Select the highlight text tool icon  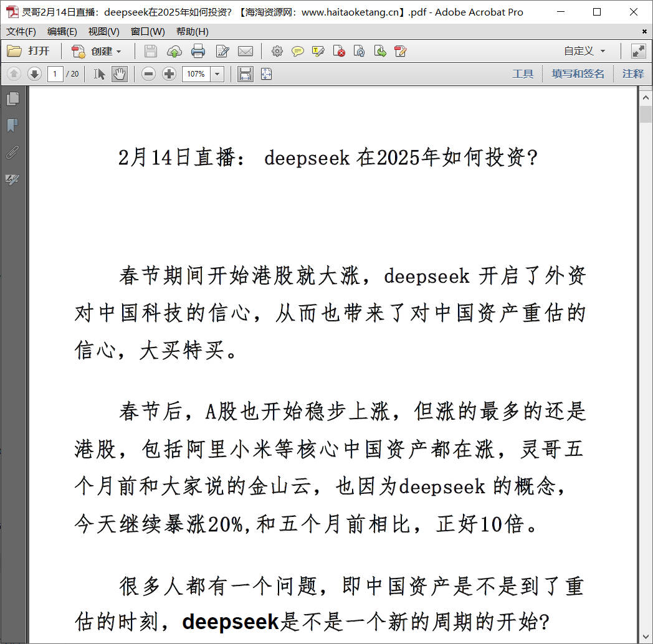coord(318,51)
